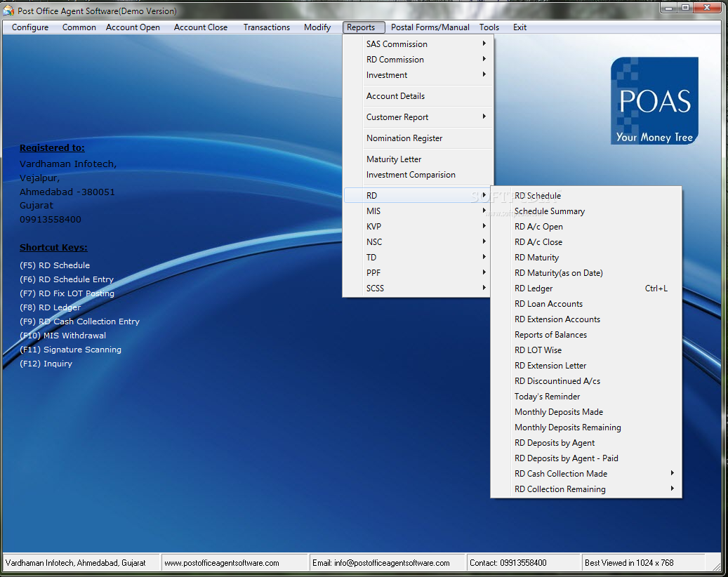Open the Modify menu

[317, 27]
